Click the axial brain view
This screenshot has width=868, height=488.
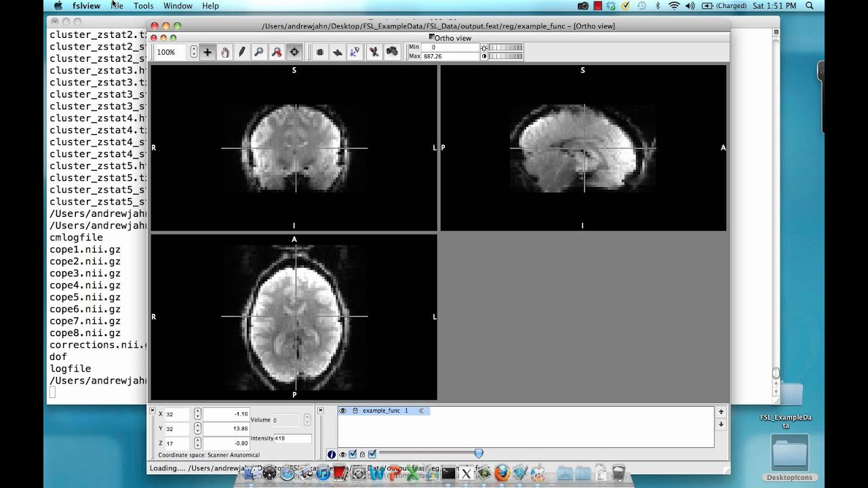click(294, 317)
